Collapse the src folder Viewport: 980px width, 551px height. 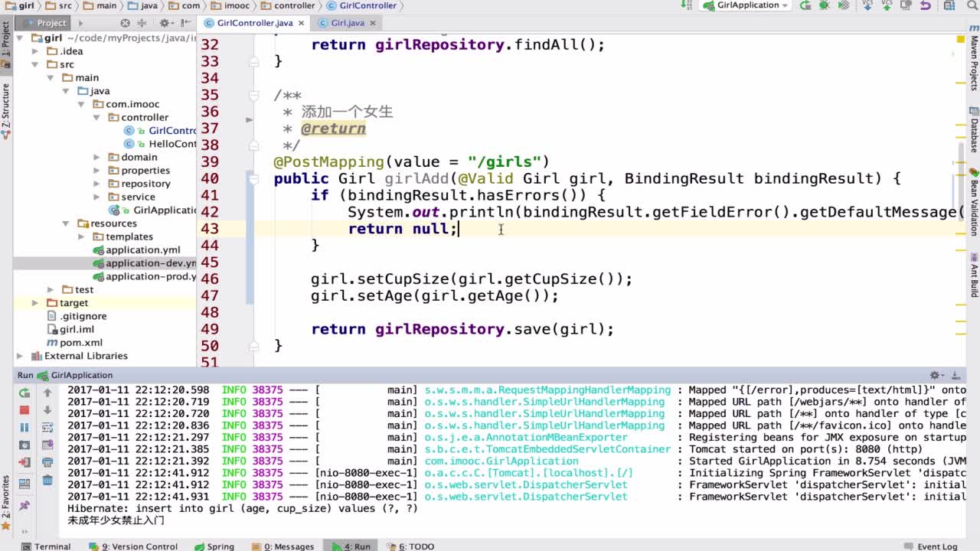35,64
